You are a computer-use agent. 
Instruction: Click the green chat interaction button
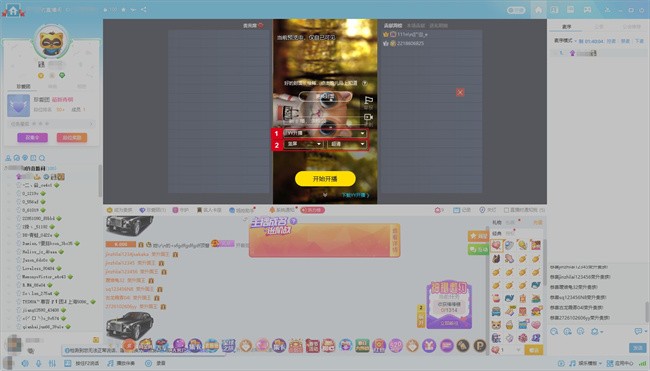tap(478, 249)
